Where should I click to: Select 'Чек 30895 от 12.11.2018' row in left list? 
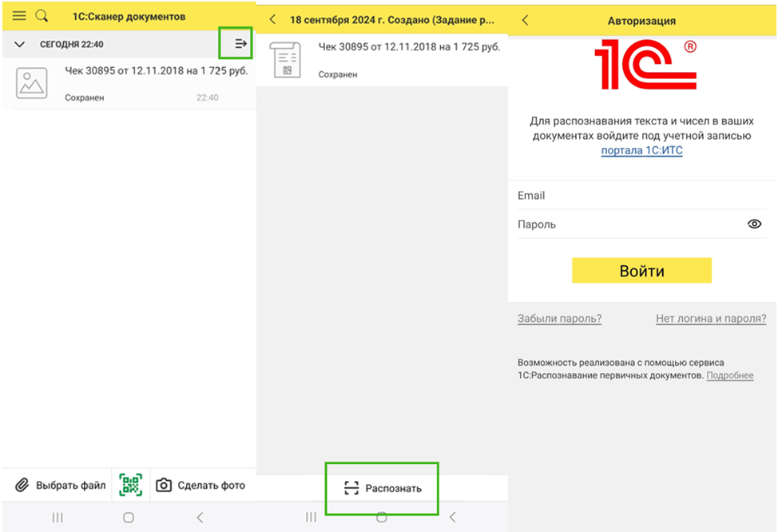tap(129, 83)
